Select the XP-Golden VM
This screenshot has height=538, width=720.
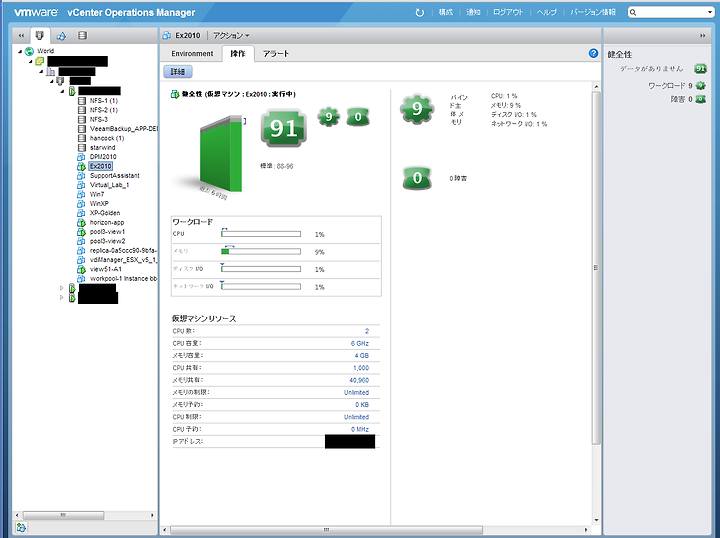point(105,213)
